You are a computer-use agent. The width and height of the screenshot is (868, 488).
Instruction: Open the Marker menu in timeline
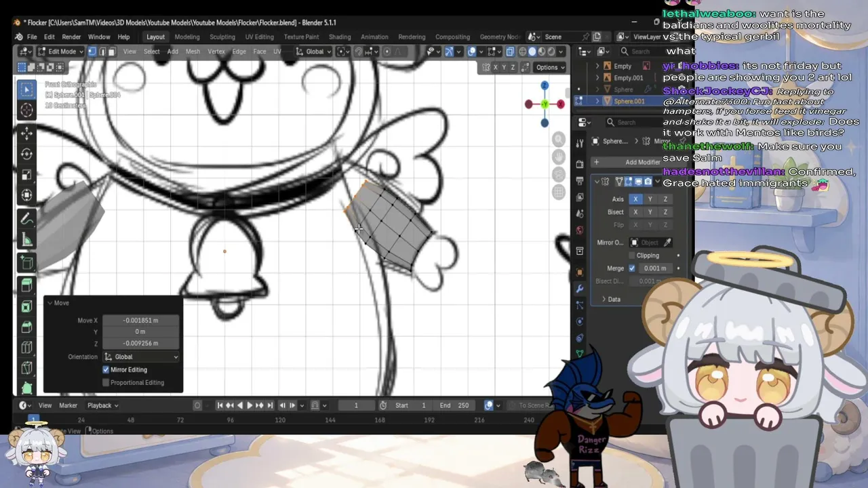[x=68, y=405]
